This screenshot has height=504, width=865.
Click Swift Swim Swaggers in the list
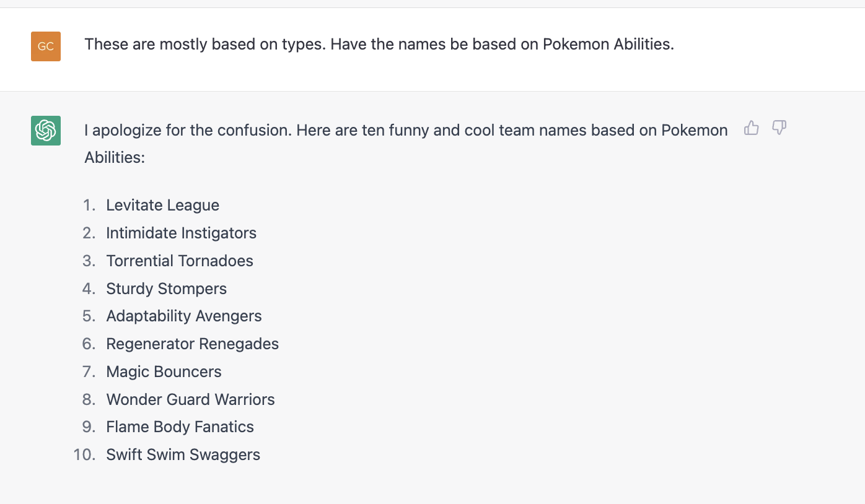tap(183, 454)
